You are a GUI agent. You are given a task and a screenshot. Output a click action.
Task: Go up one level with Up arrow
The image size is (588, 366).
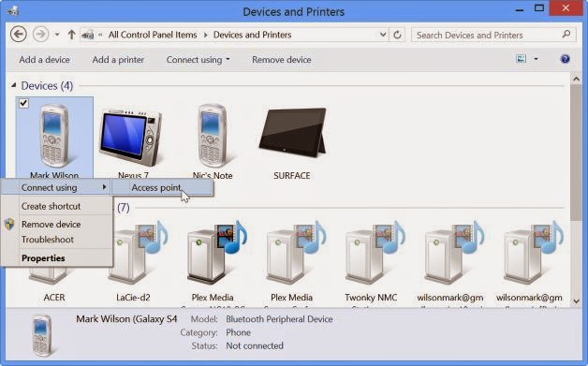click(x=71, y=35)
